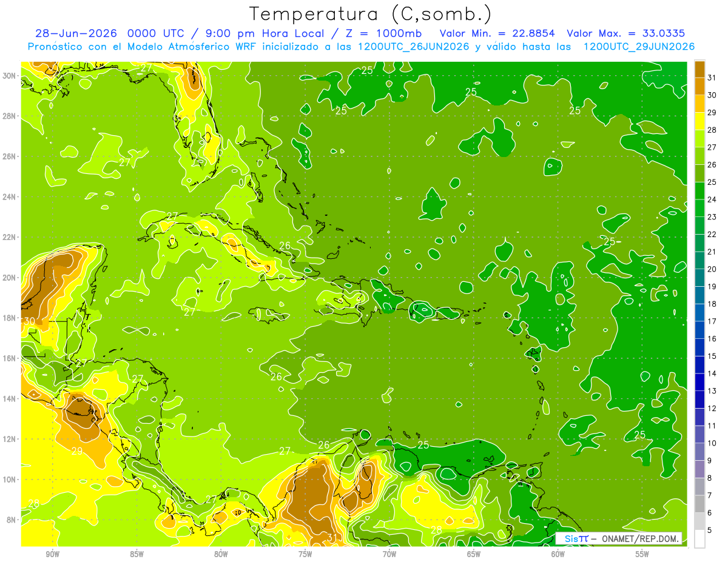This screenshot has width=728, height=562.
Task: Click the legend value label 12
Action: (x=712, y=409)
